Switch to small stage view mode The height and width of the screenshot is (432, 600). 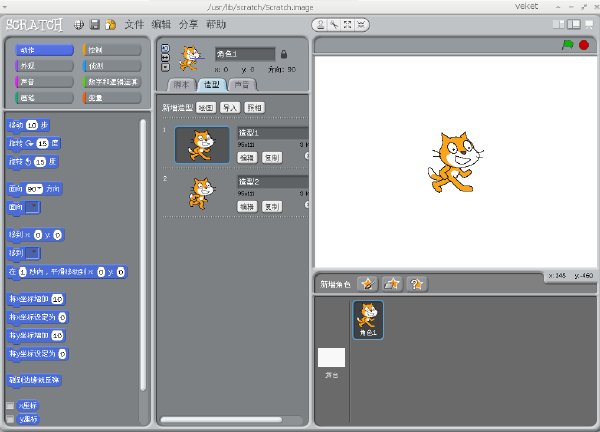pos(559,24)
